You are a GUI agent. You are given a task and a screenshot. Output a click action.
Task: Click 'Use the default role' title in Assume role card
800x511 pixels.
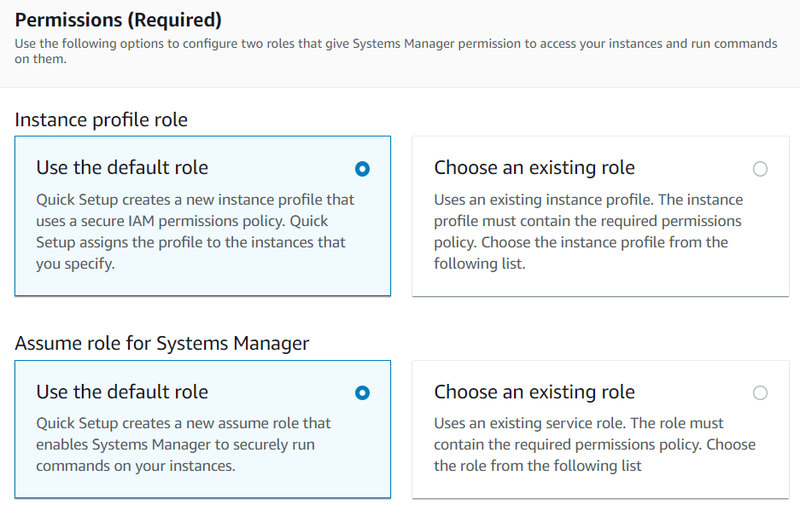coord(122,392)
